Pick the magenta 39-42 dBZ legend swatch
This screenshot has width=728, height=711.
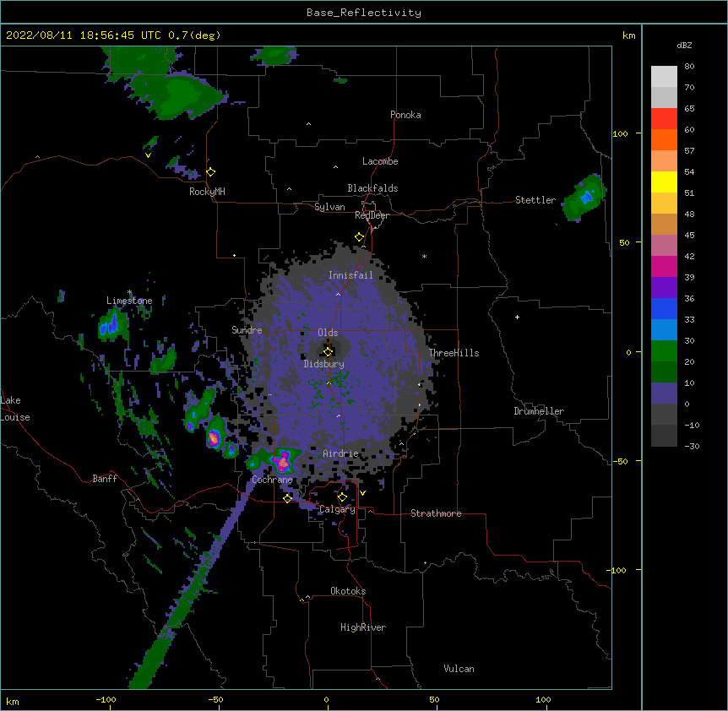[x=664, y=266]
